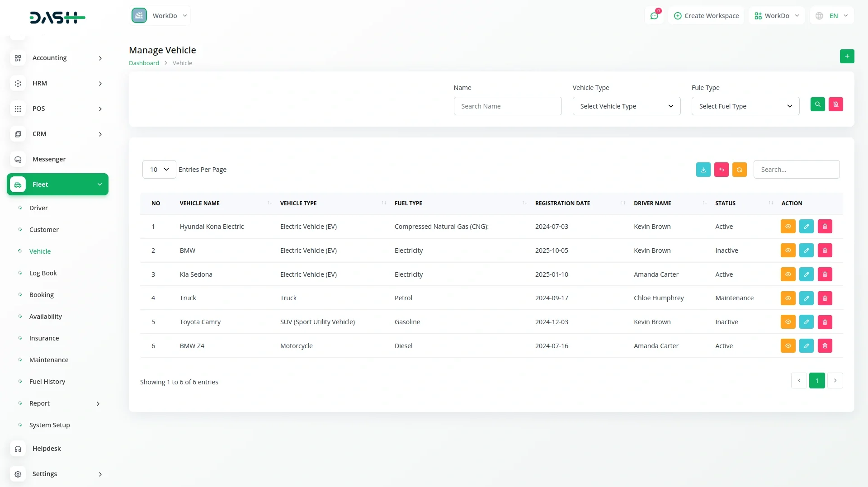Click the green add vehicle plus button
Viewport: 868px width, 487px height.
(847, 57)
